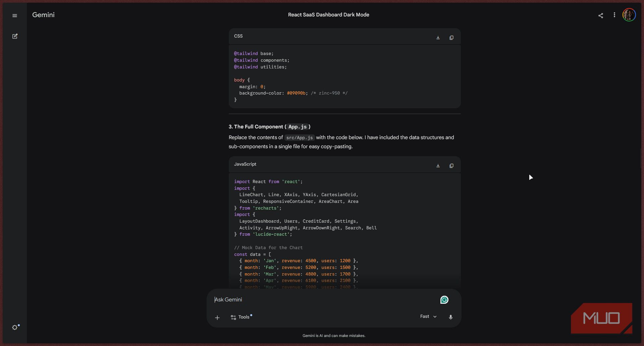This screenshot has width=644, height=346.
Task: Click the heading '3. The Full Component'
Action: coord(269,127)
